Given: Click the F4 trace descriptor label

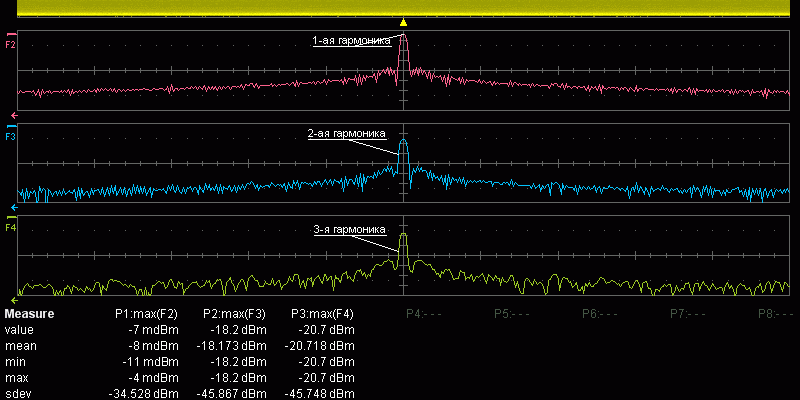Looking at the screenshot, I should [x=11, y=228].
